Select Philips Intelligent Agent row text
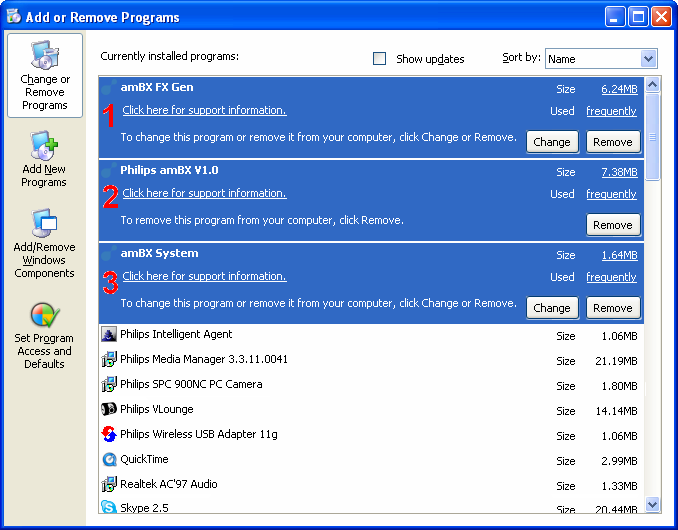678x530 pixels. click(x=176, y=334)
